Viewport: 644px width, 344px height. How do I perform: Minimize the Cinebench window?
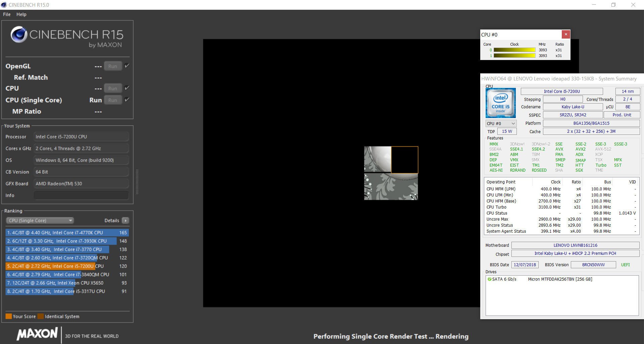(x=594, y=5)
